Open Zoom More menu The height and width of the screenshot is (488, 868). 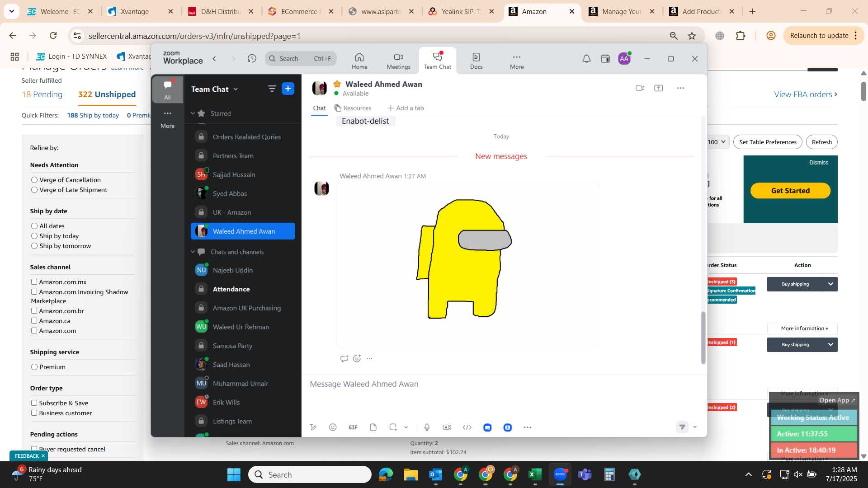pos(517,61)
